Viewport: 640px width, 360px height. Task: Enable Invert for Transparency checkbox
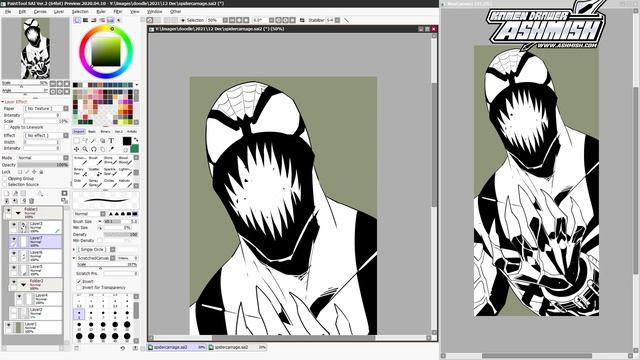point(79,288)
